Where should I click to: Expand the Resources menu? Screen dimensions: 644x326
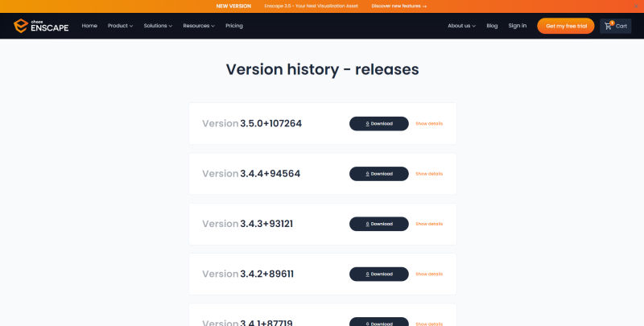pyautogui.click(x=199, y=26)
